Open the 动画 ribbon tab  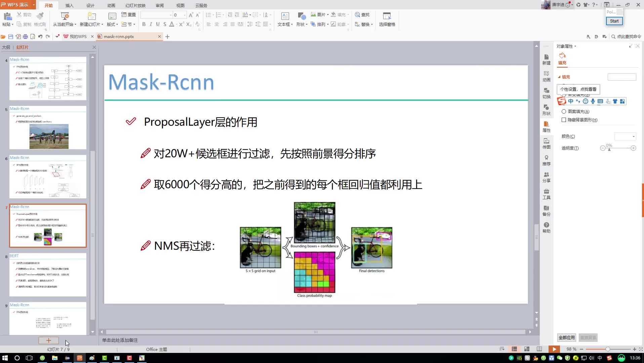[111, 5]
